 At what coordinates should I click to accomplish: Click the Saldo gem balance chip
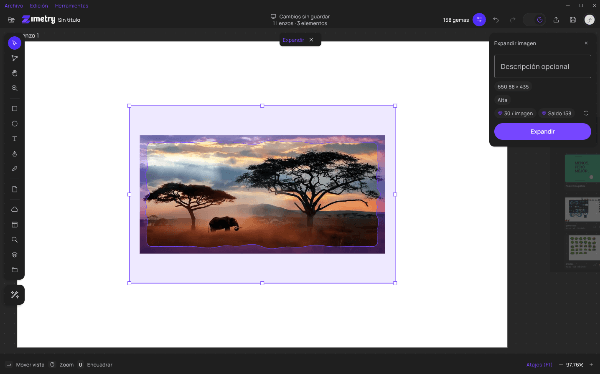pos(556,113)
